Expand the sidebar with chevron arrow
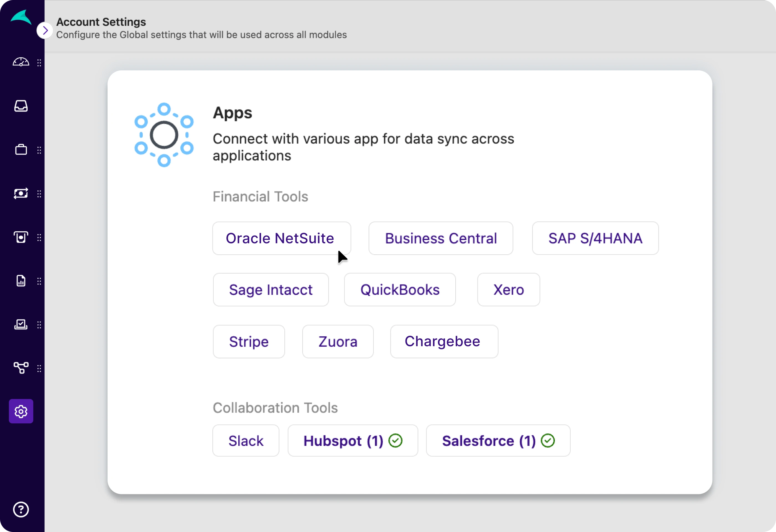This screenshot has height=532, width=776. [45, 31]
